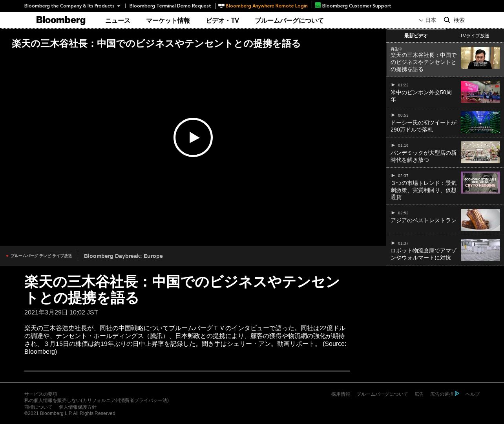Open Crypto Hedging thumbnail
Screen dimensions: 504x424
point(480,183)
